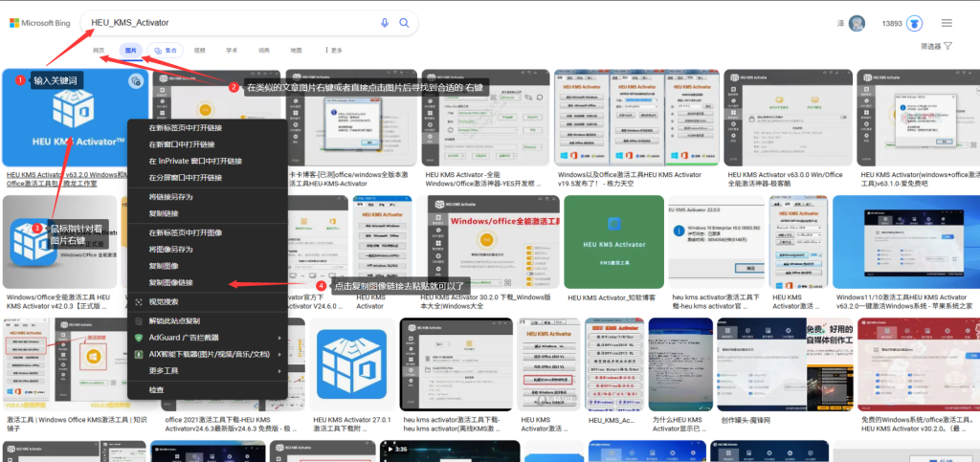Open the user profile avatar
The height and width of the screenshot is (462, 980).
pyautogui.click(x=857, y=23)
